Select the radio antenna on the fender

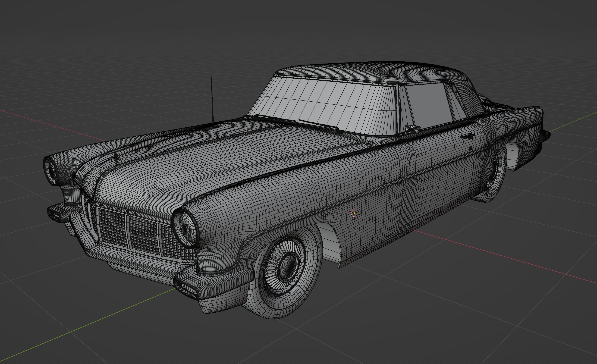click(212, 100)
